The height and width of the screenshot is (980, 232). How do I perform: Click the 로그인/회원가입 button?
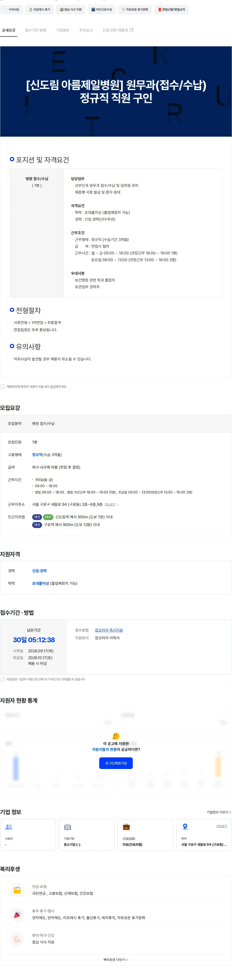click(x=116, y=763)
